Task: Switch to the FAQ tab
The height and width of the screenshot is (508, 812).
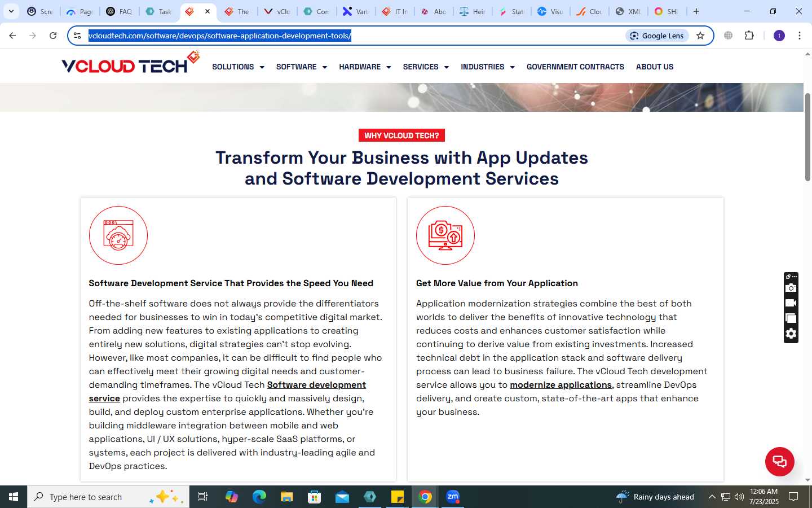Action: click(119, 11)
